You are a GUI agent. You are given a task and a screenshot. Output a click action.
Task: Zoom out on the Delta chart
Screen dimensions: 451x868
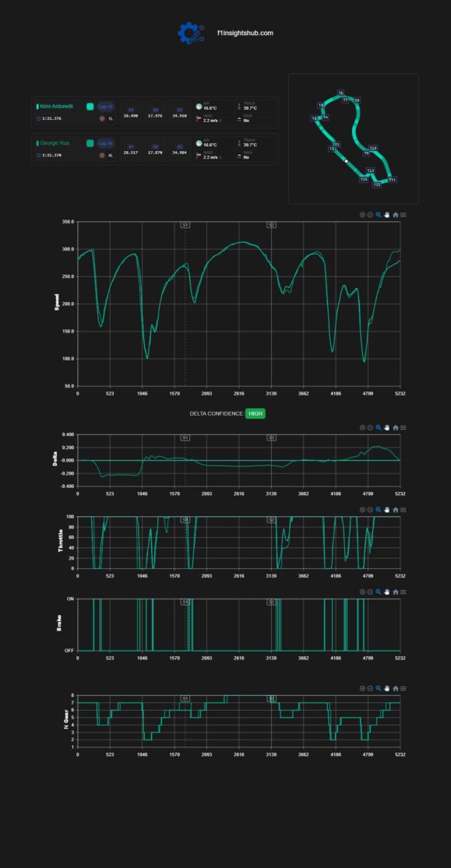(370, 427)
